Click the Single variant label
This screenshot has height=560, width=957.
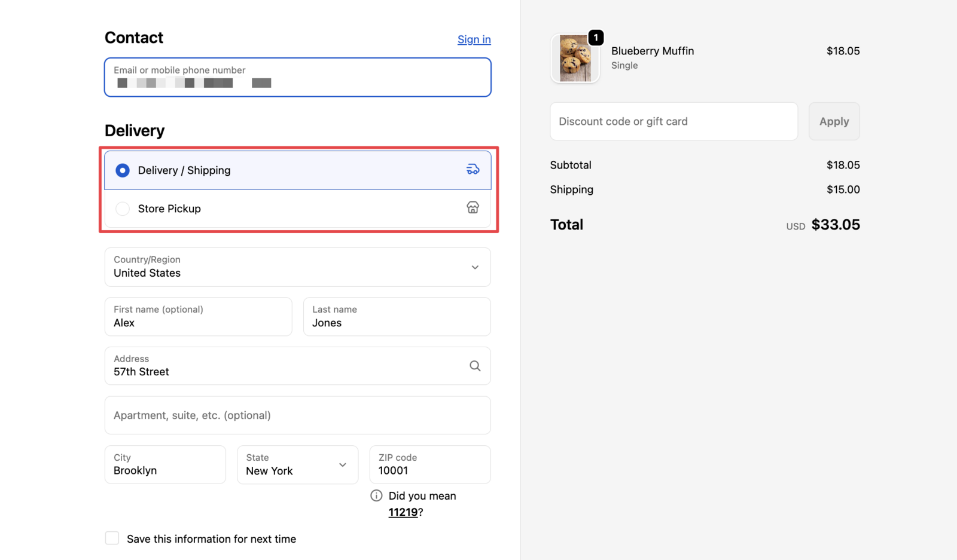(x=624, y=65)
